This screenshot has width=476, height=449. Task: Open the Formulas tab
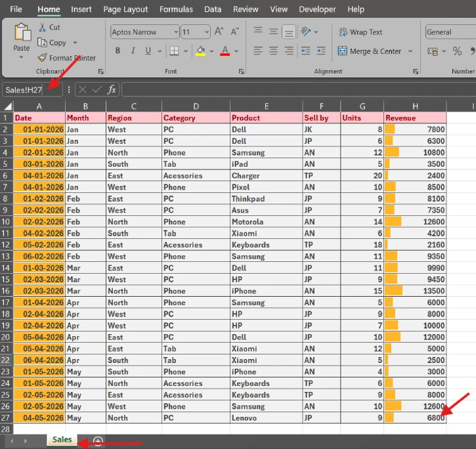pyautogui.click(x=176, y=9)
